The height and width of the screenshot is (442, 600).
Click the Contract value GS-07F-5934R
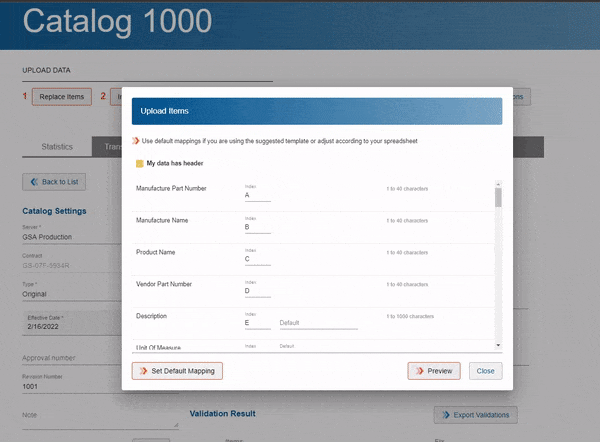(46, 266)
